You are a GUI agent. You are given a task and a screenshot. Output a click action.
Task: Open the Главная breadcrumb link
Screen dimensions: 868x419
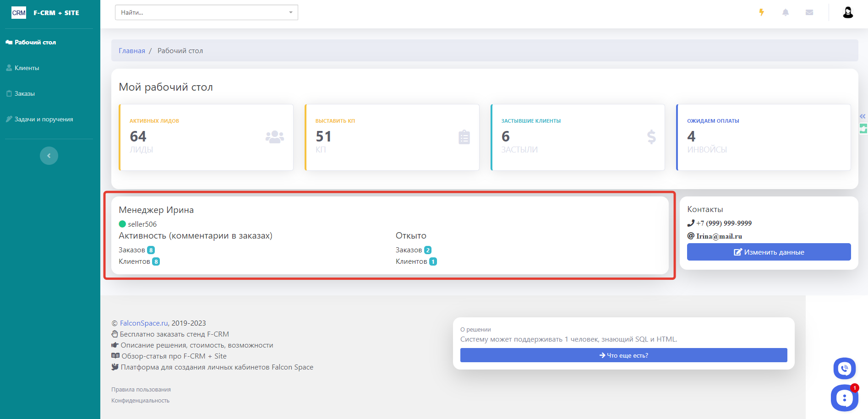pyautogui.click(x=132, y=51)
